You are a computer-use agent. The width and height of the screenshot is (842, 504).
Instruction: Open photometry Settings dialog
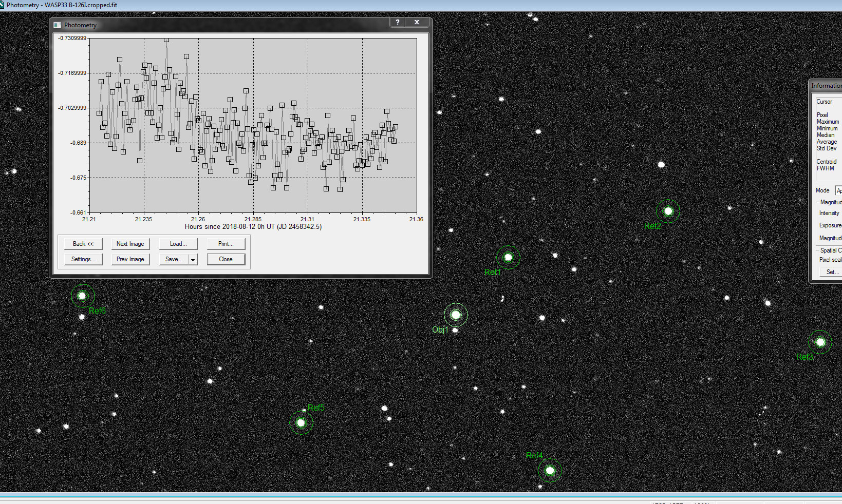click(83, 259)
